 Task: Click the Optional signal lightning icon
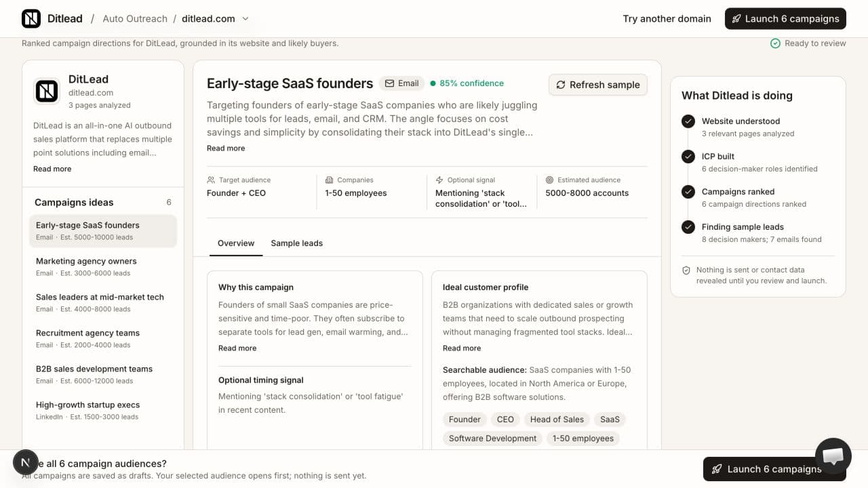pyautogui.click(x=439, y=180)
